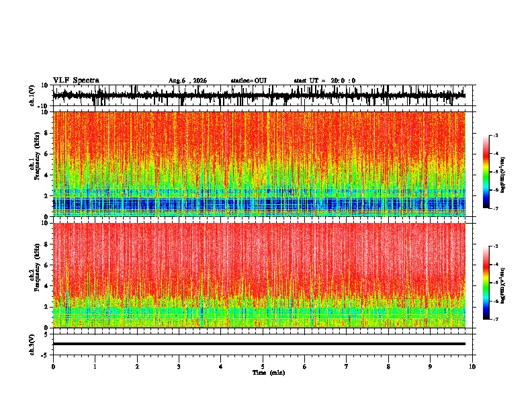Click the "4" tick label on time axis
Image resolution: width=532 pixels, height=411 pixels.
(221, 367)
